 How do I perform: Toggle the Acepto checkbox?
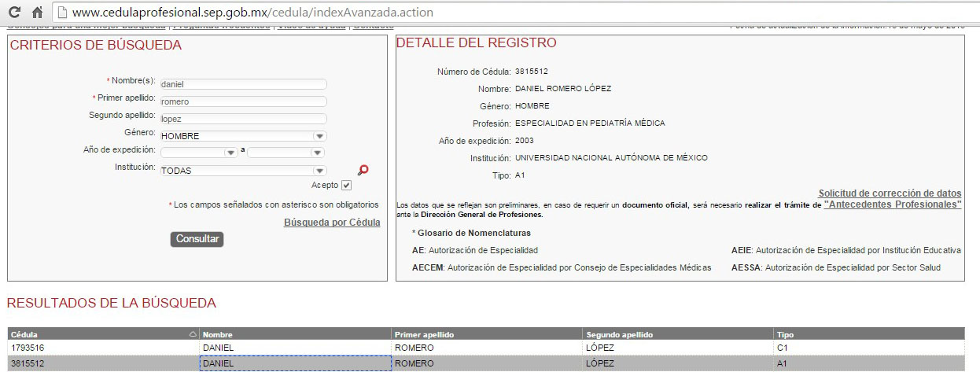point(346,185)
